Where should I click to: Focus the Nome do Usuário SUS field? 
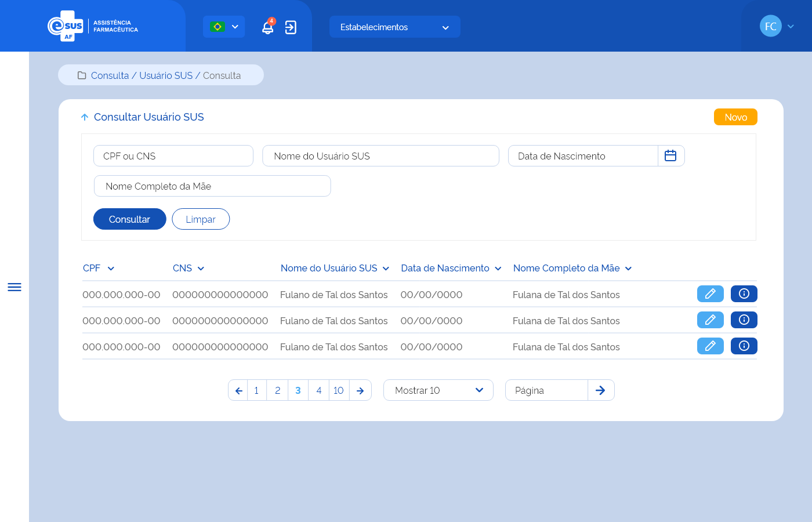click(381, 156)
